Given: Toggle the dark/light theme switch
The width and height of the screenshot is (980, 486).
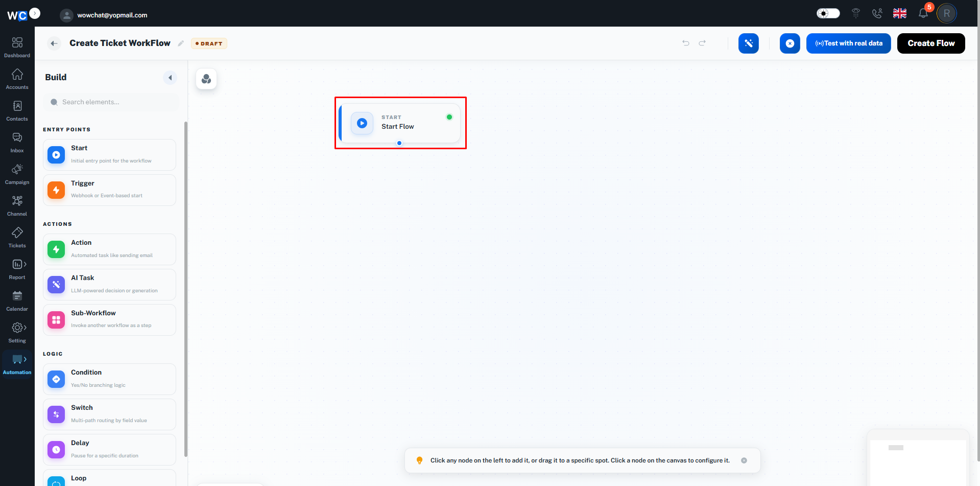Looking at the screenshot, I should click(x=828, y=13).
